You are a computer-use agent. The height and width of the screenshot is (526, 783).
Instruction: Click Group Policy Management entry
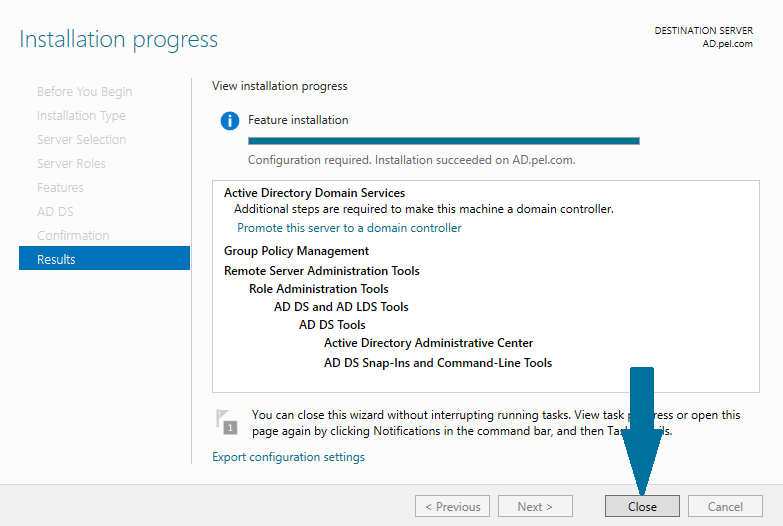[296, 251]
